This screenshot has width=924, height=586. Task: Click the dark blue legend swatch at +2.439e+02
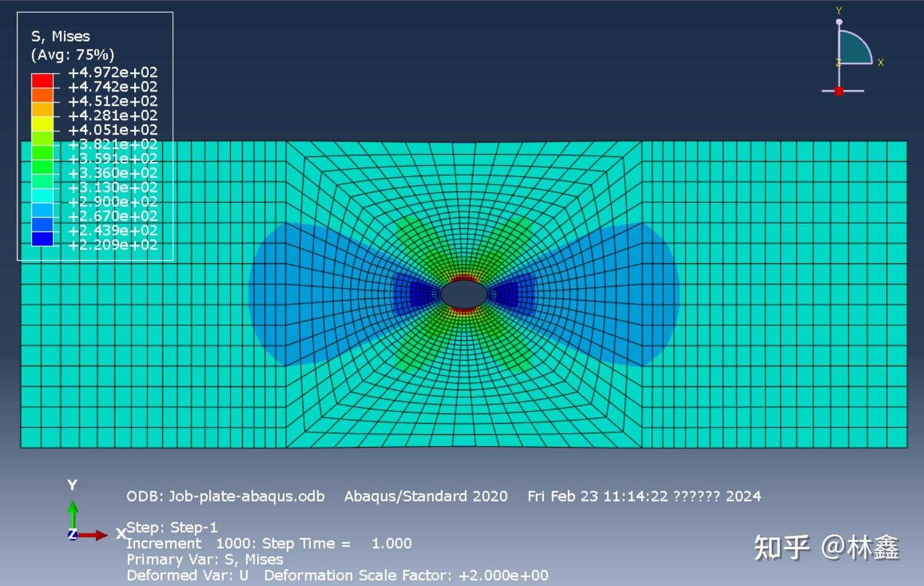point(42,238)
